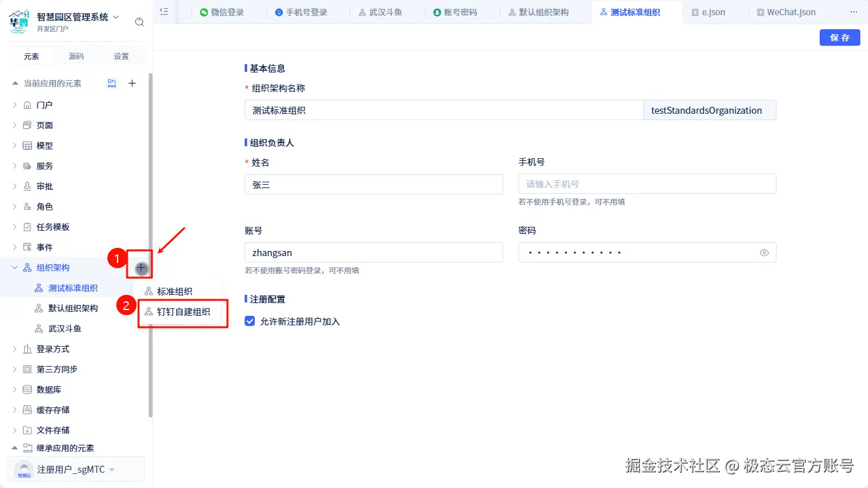Image resolution: width=868 pixels, height=488 pixels.
Task: Click the 审批 approval icon in tree
Action: pyautogui.click(x=27, y=186)
